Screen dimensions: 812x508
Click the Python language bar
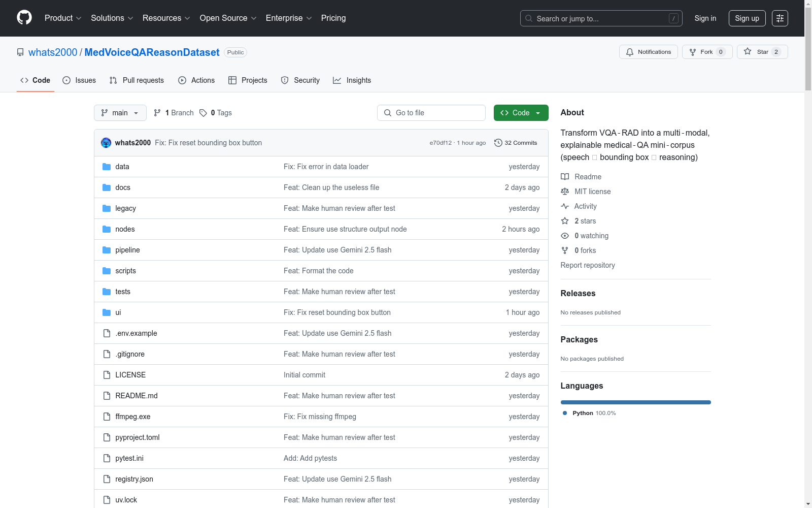(635, 402)
